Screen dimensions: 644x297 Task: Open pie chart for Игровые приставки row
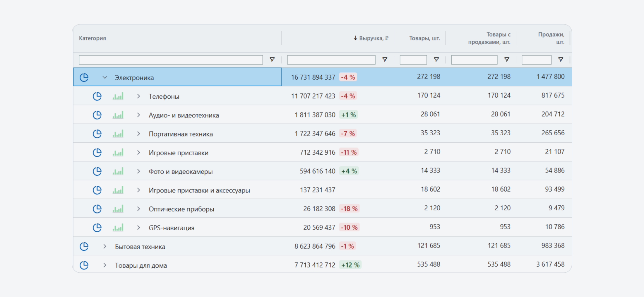point(97,152)
